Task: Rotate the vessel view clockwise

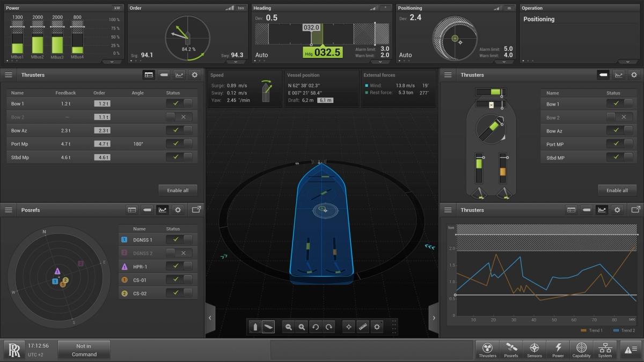Action: 329,327
